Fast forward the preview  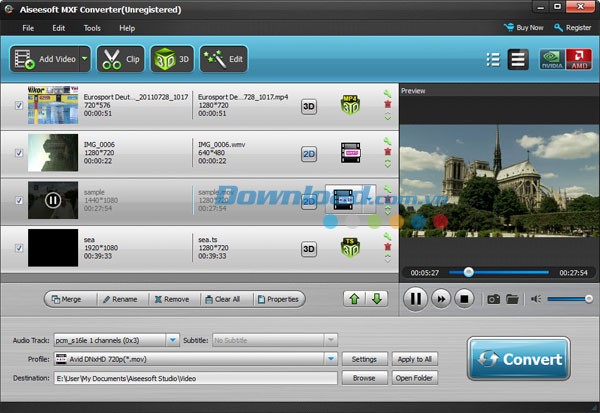click(x=441, y=299)
